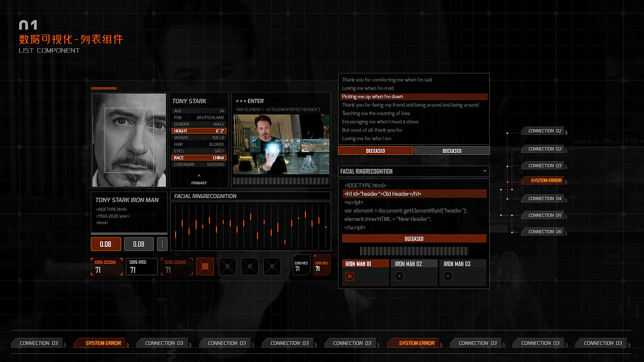Select "But most of all thank you for"
644x362 pixels.
click(372, 130)
